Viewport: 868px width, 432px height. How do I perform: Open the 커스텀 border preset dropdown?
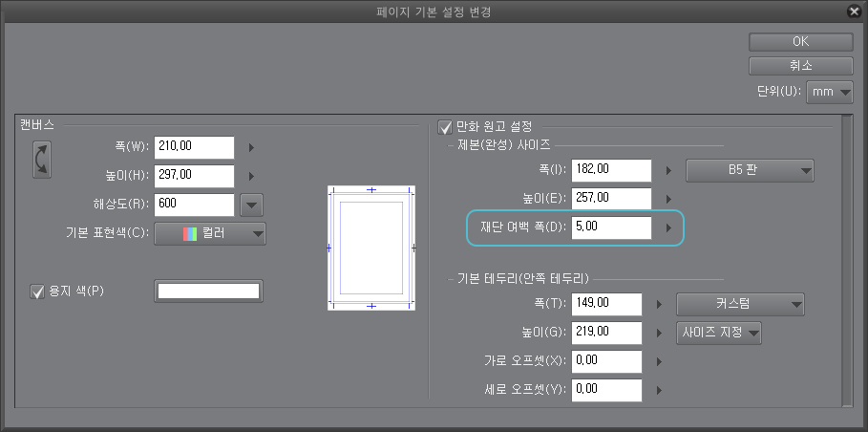[740, 305]
